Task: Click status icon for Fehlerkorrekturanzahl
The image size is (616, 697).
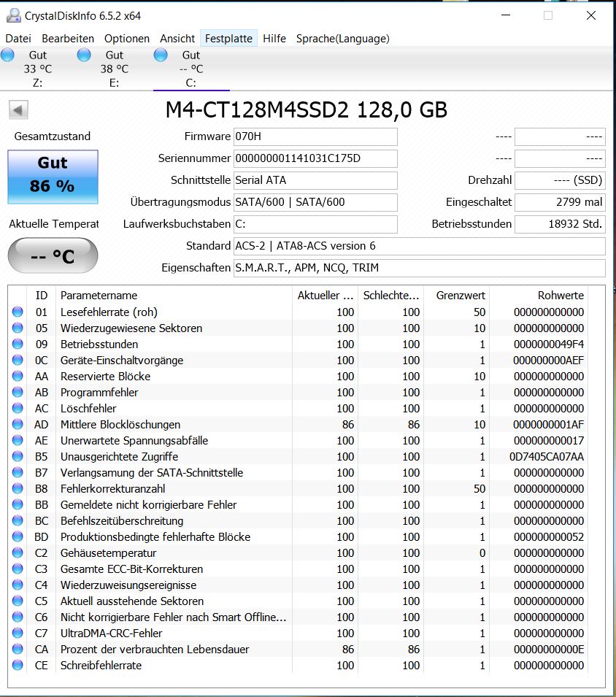Action: pyautogui.click(x=18, y=488)
